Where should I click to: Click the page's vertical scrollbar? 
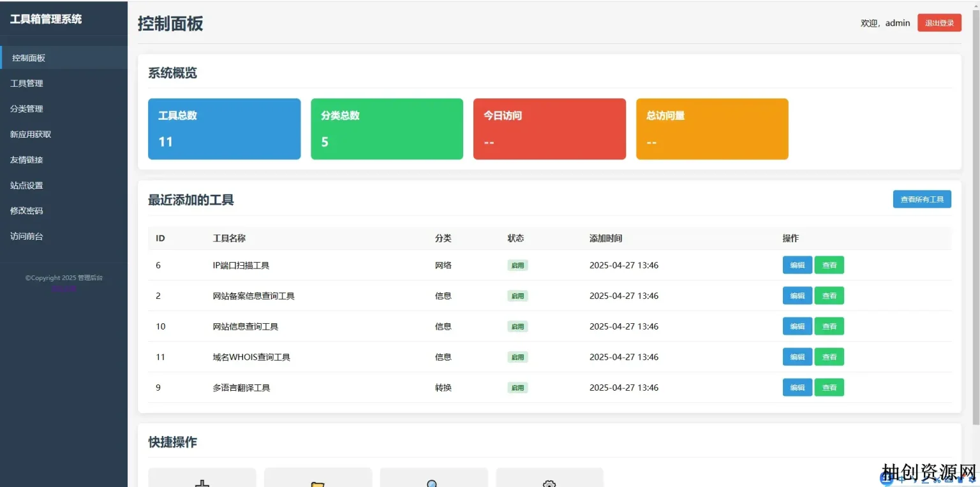(x=976, y=217)
